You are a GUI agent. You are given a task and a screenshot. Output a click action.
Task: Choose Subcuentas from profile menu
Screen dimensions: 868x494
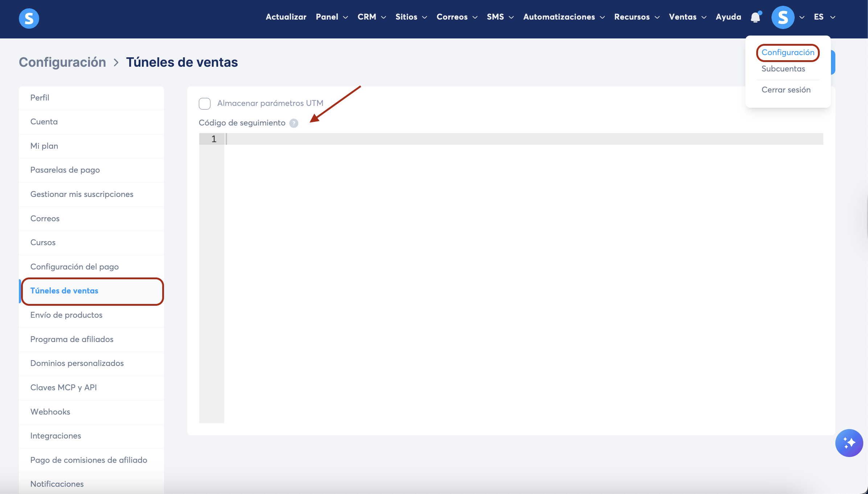pos(783,69)
